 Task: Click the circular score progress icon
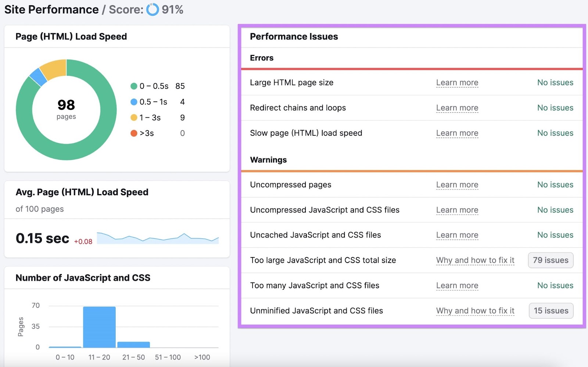(153, 10)
